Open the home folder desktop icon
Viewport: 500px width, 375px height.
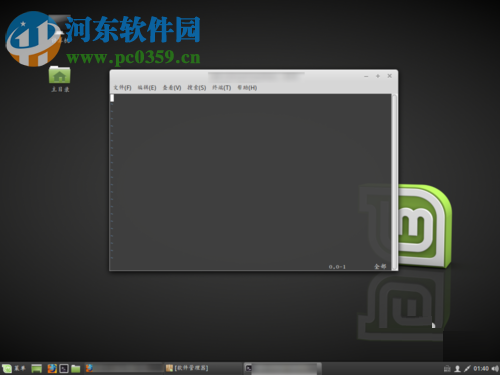coord(60,79)
